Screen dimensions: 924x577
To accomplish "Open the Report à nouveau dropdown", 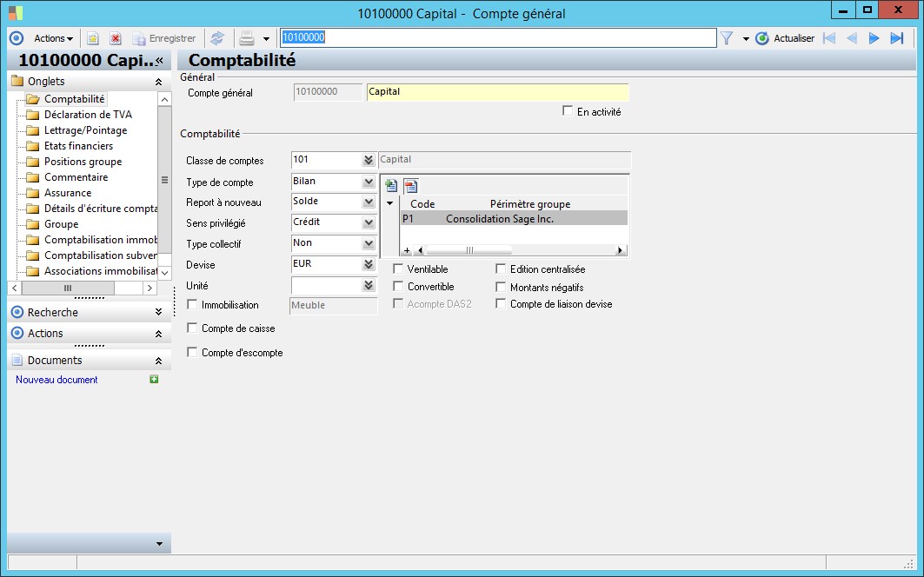I will tap(369, 202).
